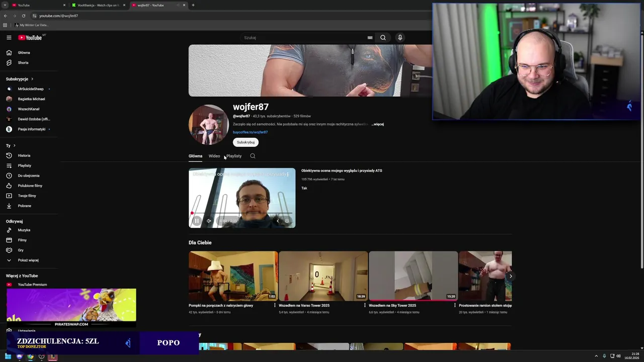
Task: Unmute the featured video player
Action: [209, 221]
